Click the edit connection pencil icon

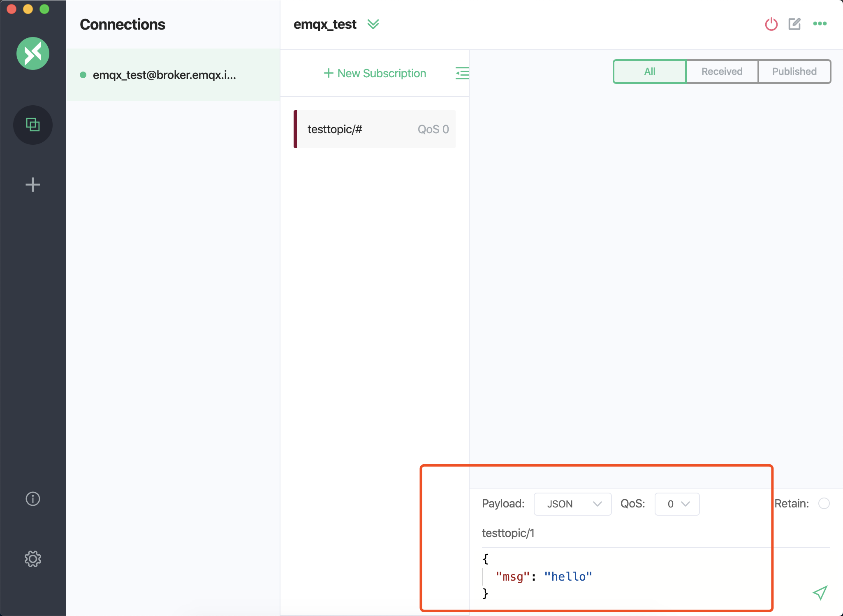coord(794,24)
